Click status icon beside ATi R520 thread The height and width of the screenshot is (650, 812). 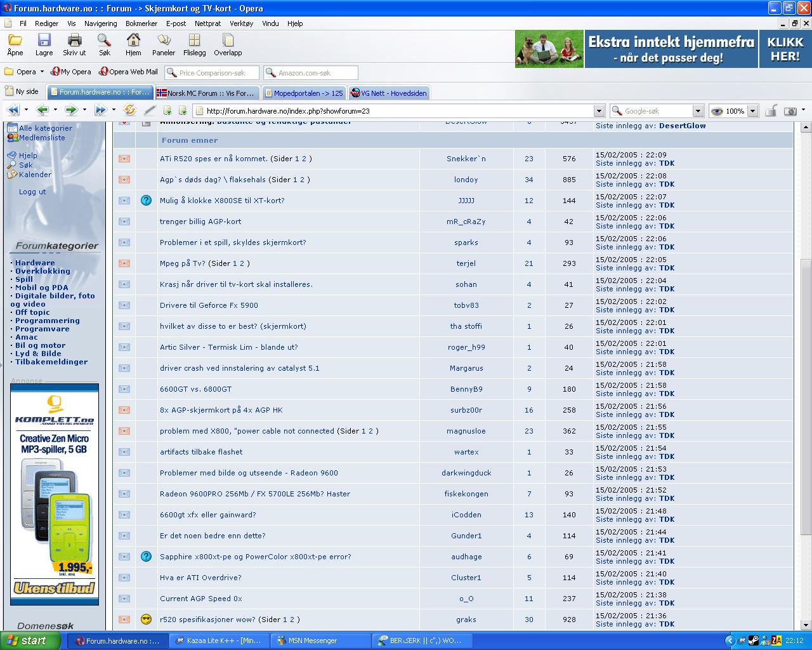coord(124,159)
